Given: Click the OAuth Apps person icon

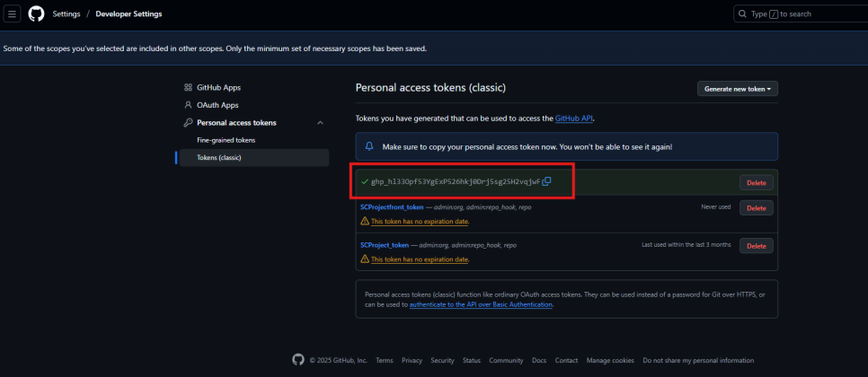Looking at the screenshot, I should point(188,105).
